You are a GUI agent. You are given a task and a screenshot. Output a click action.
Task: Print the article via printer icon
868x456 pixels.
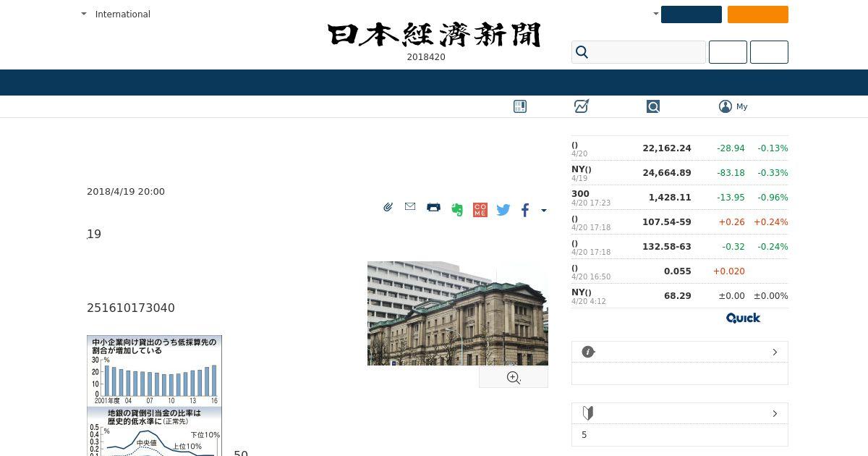[433, 207]
